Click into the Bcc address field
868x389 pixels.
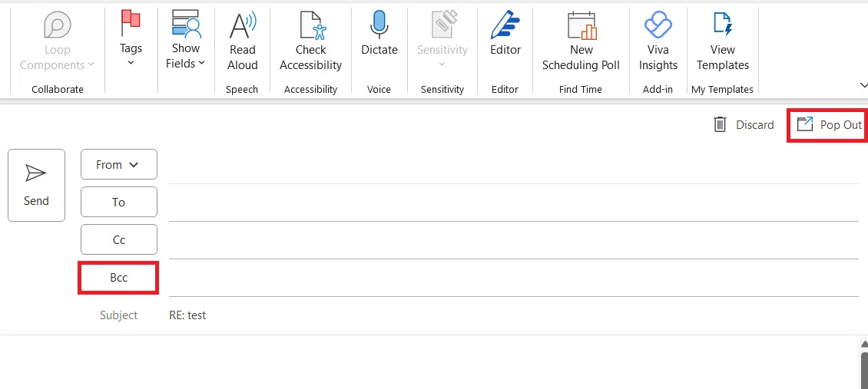513,278
